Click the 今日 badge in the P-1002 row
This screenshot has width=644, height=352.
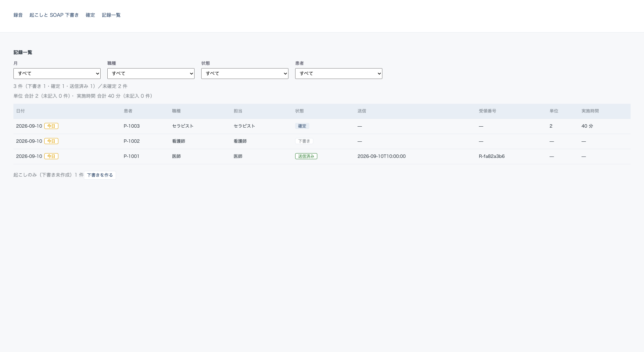pyautogui.click(x=51, y=141)
